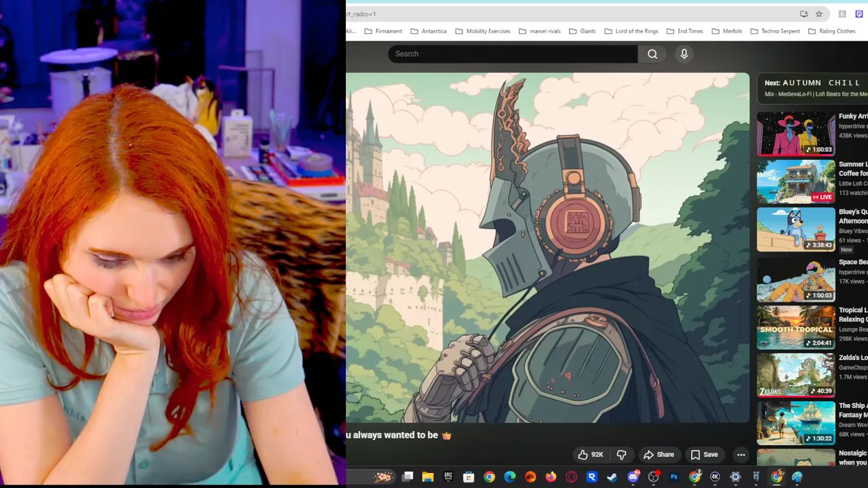Open Photoshop from the taskbar

click(x=674, y=477)
